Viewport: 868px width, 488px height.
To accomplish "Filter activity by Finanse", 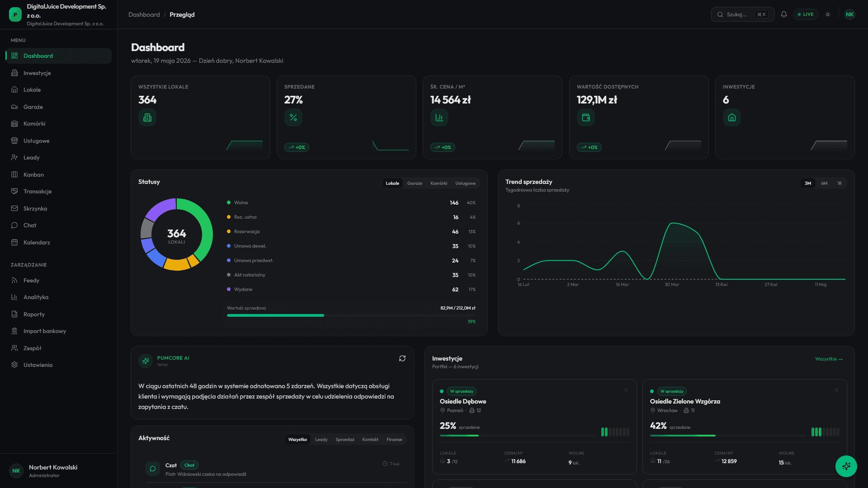I will 394,440.
